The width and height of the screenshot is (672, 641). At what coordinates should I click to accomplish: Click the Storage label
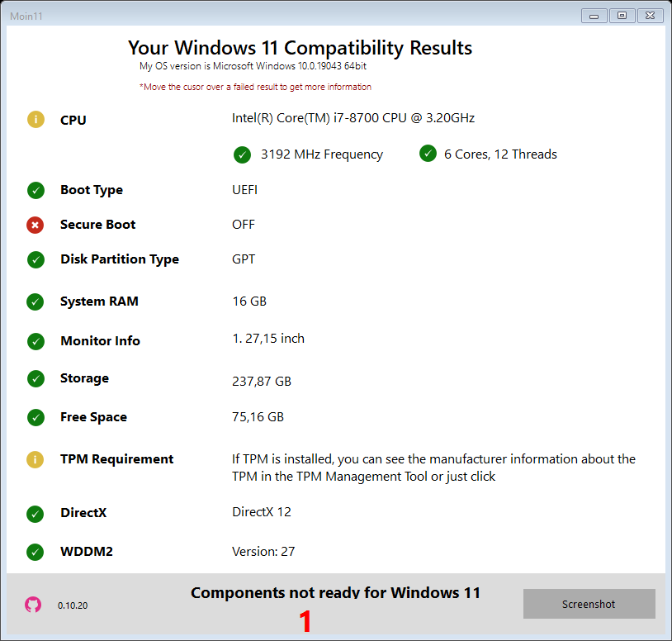[x=84, y=378]
